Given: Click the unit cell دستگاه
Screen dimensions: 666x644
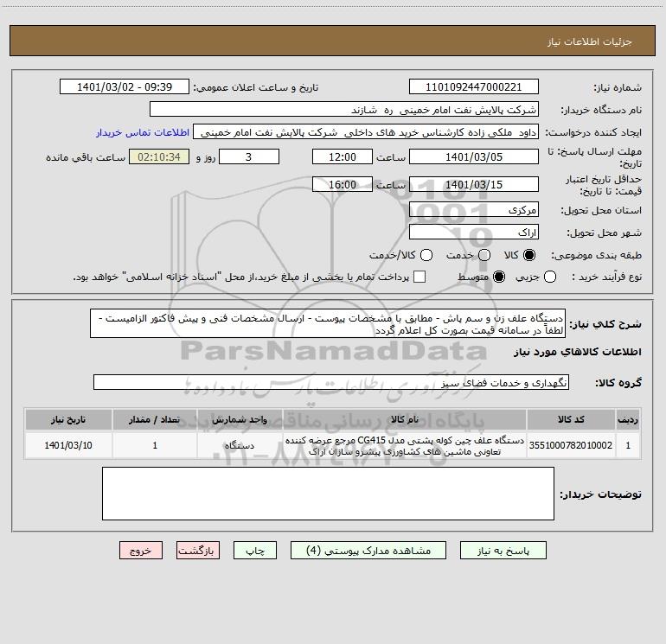Looking at the screenshot, I should (x=240, y=445).
